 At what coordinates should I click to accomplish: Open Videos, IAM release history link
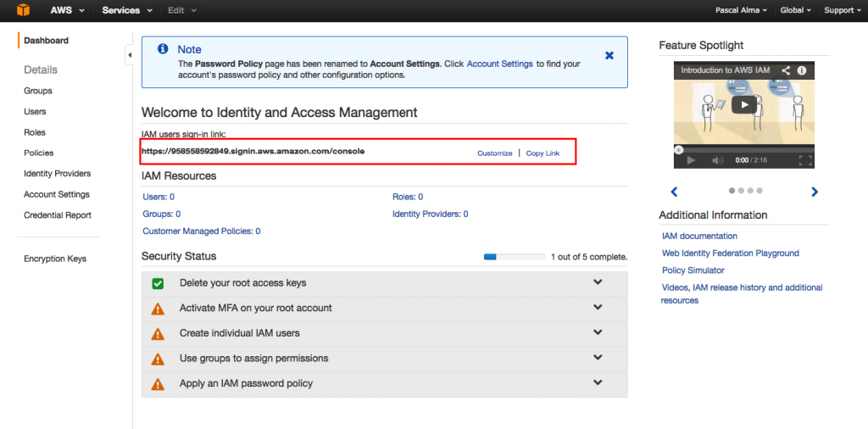coord(742,294)
